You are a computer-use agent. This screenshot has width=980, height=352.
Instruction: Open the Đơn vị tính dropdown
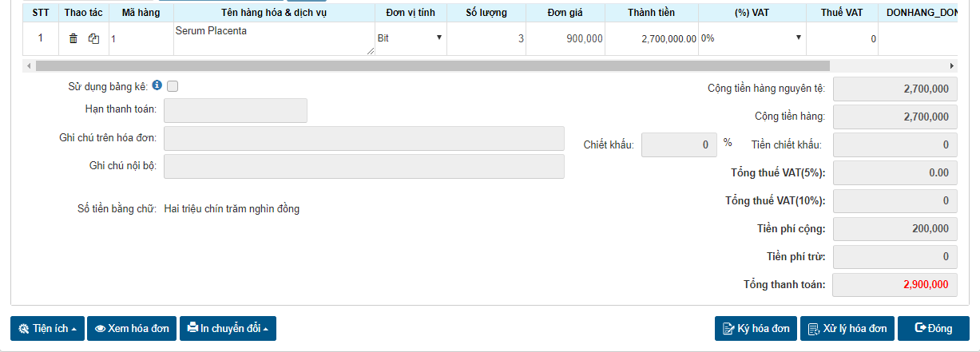pyautogui.click(x=411, y=38)
